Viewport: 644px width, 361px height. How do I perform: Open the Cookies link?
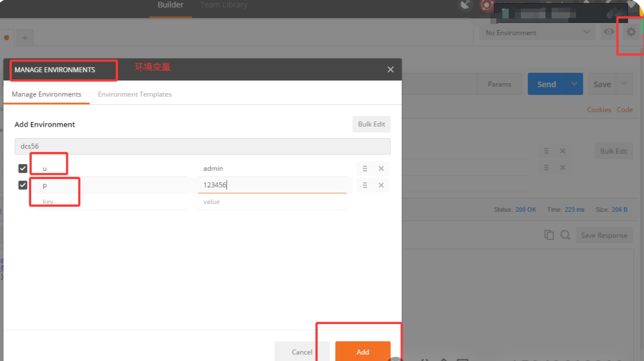(599, 109)
